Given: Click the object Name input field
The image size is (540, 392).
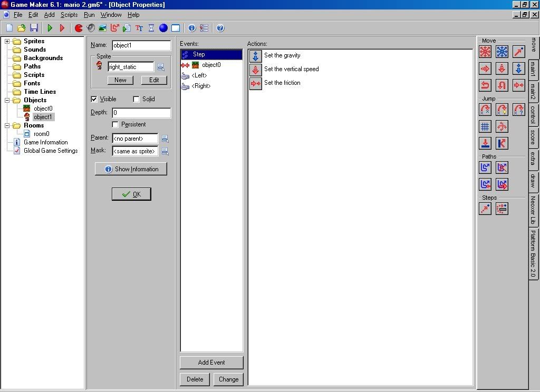Looking at the screenshot, I should pos(141,45).
